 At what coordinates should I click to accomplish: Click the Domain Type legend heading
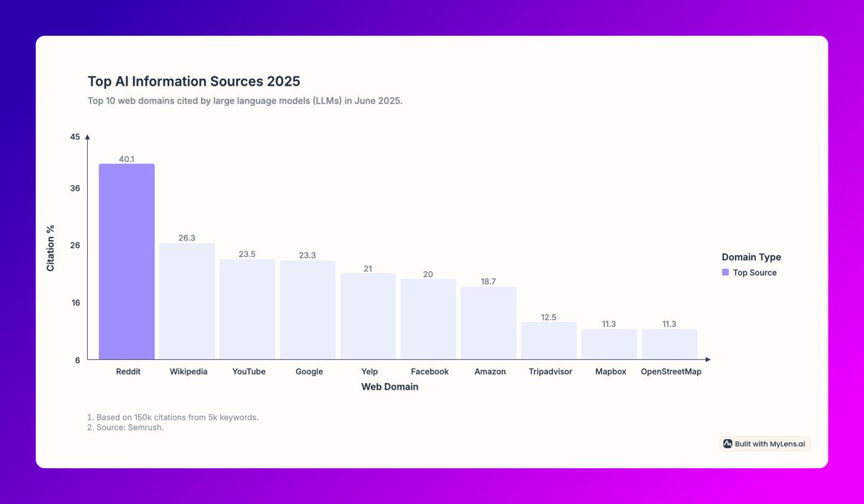coord(751,256)
